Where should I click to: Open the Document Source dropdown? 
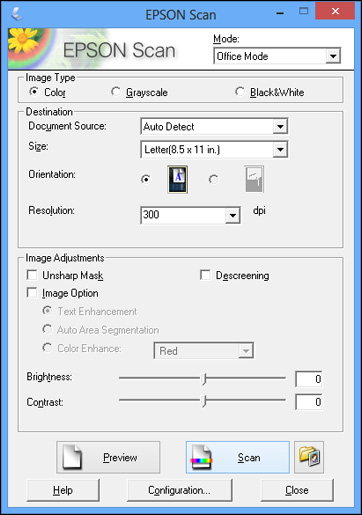click(214, 126)
